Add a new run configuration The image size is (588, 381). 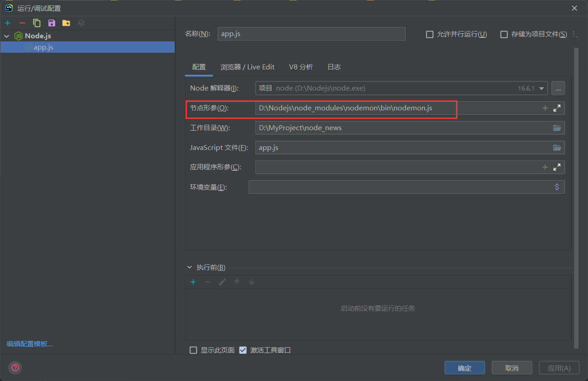[x=8, y=23]
